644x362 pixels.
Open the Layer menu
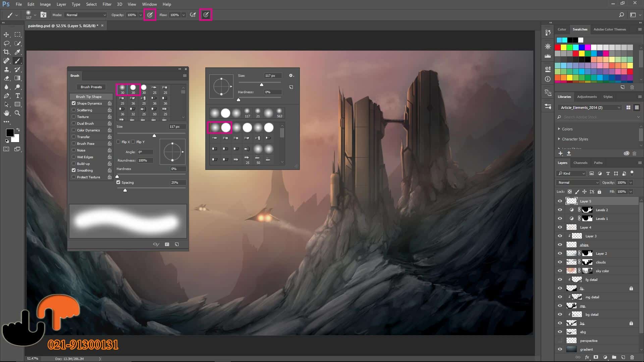click(61, 4)
